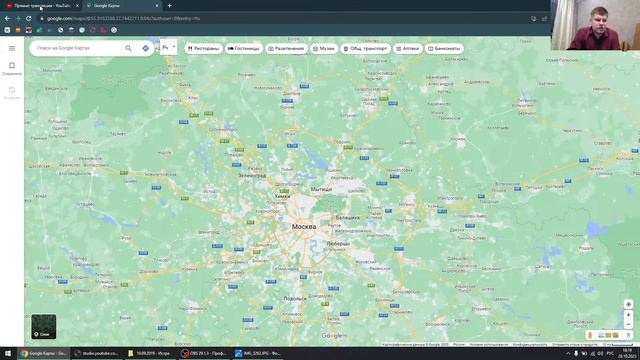This screenshot has height=360, width=640.
Task: Zoom out with the minus button
Action: (x=628, y=324)
